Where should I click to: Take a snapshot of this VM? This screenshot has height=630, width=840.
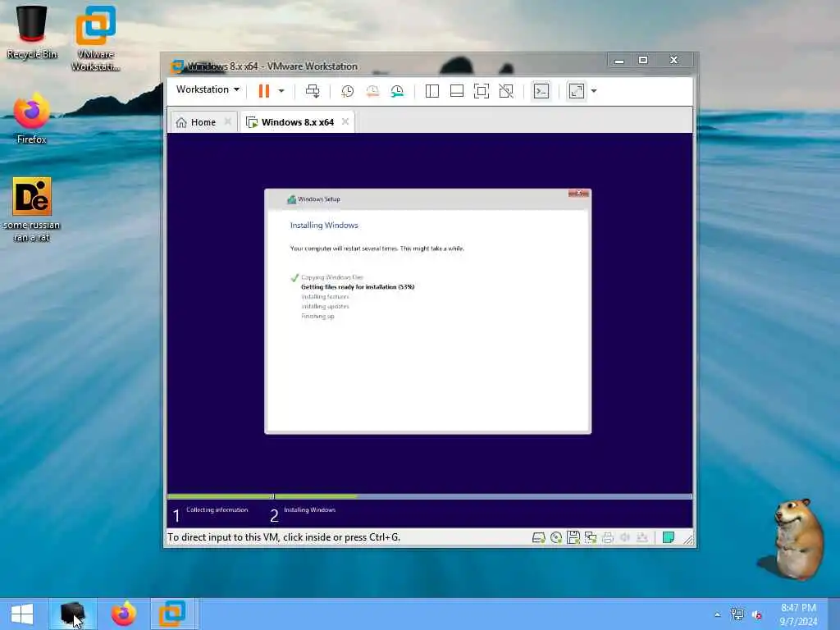coord(347,91)
